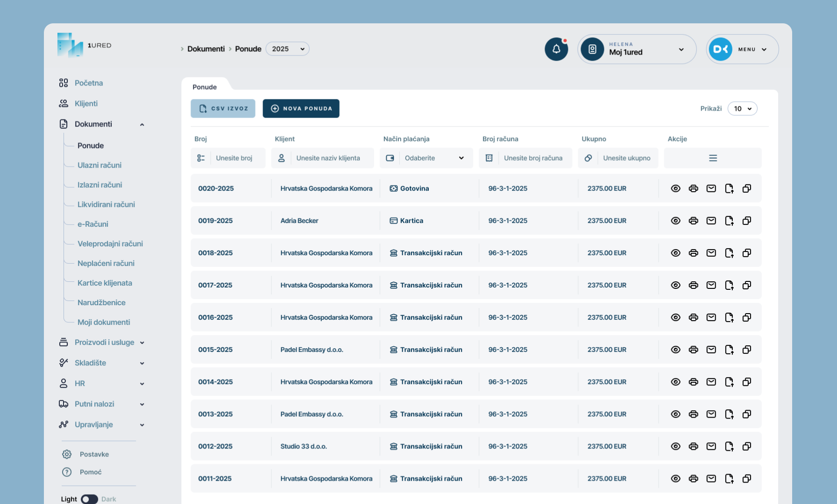Print offer 0020-2025
This screenshot has height=504, width=837.
[693, 189]
